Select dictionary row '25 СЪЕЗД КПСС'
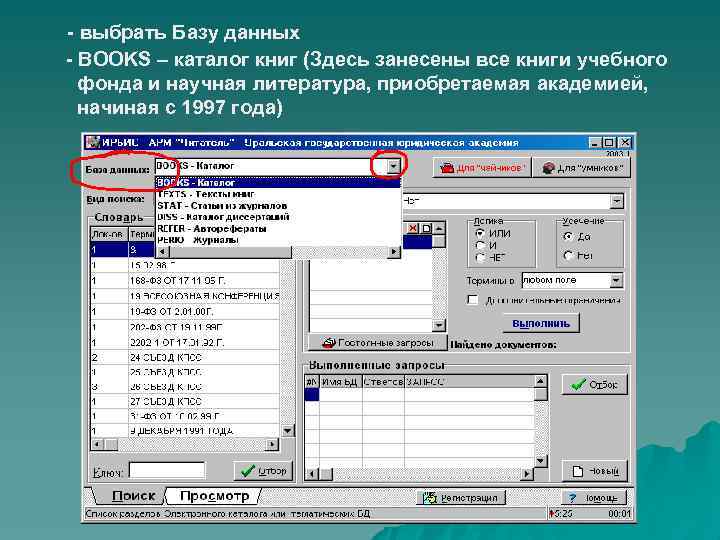720x540 pixels. (185, 372)
